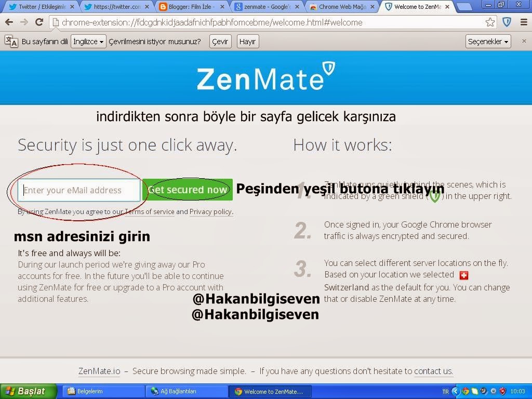The image size is (532, 399).
Task: Switch to Ağ Bağlantıları in the taskbar
Action: 185,391
